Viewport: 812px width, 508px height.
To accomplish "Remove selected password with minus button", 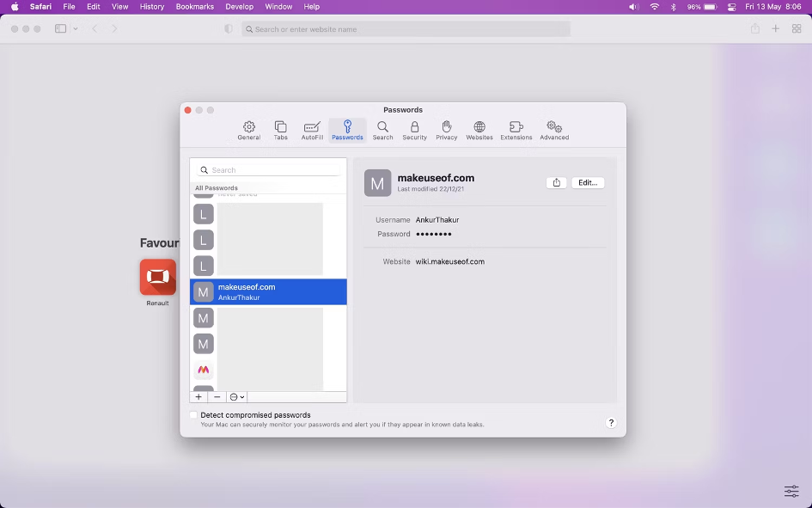I will click(x=217, y=397).
